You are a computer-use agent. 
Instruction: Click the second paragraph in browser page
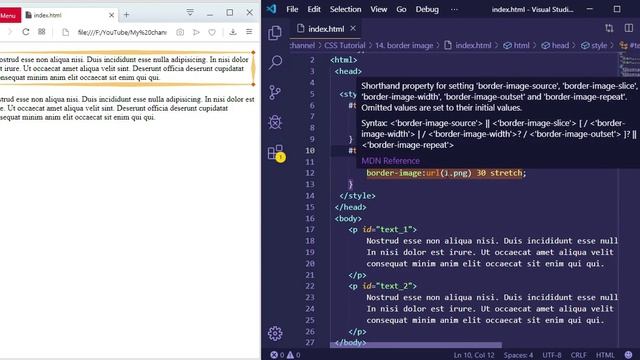pyautogui.click(x=127, y=108)
